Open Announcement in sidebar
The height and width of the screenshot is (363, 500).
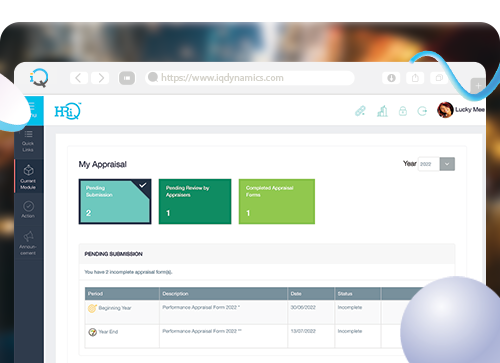28,243
